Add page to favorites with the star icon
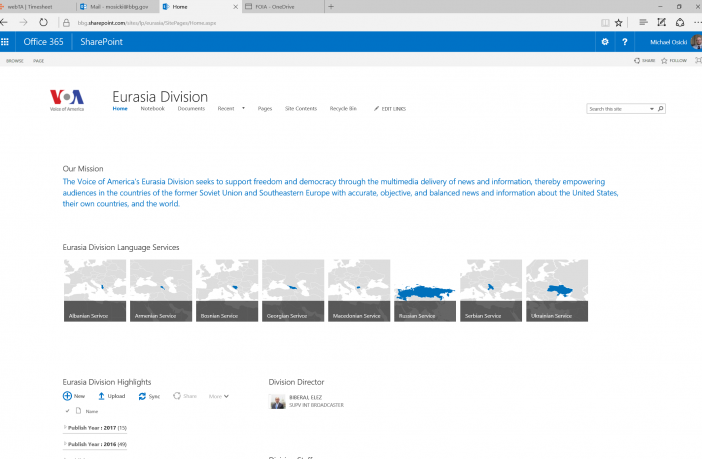The width and height of the screenshot is (702, 459). [618, 23]
